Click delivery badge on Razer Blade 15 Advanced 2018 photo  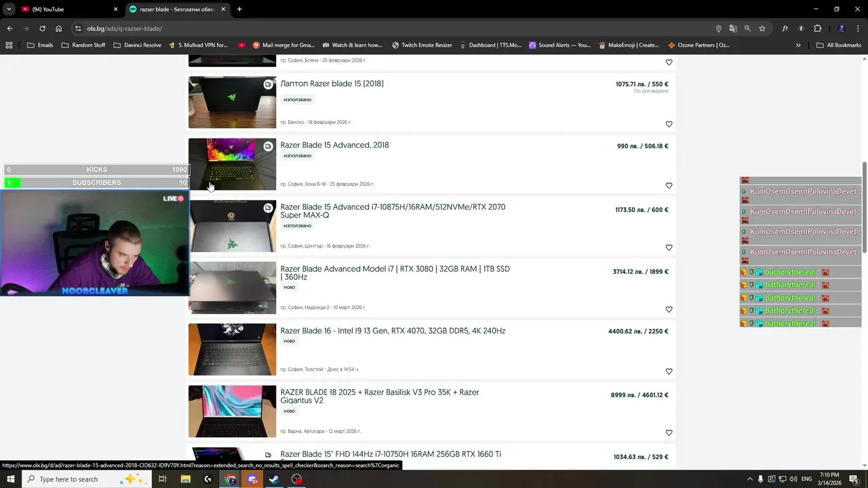coord(268,146)
